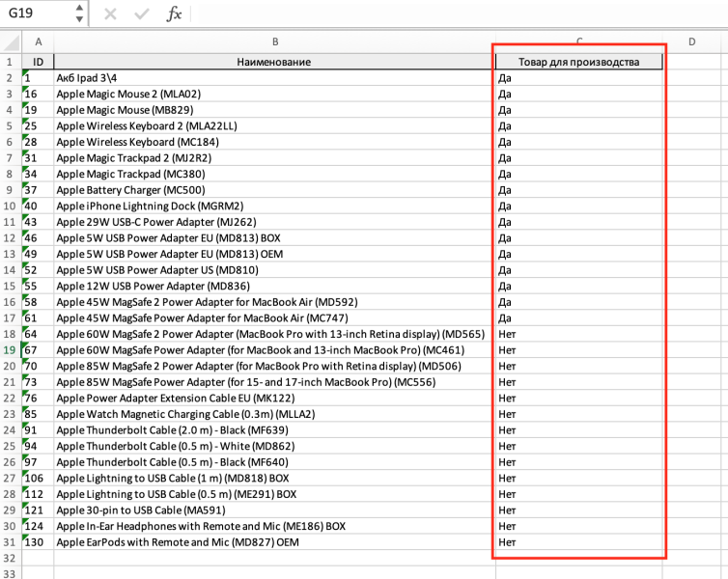Click the formula bar input area
The height and width of the screenshot is (579, 728).
click(x=459, y=14)
